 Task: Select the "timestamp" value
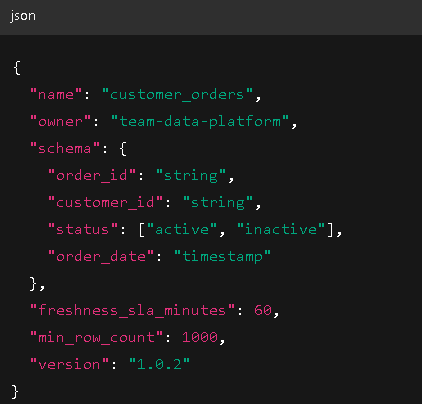click(223, 256)
